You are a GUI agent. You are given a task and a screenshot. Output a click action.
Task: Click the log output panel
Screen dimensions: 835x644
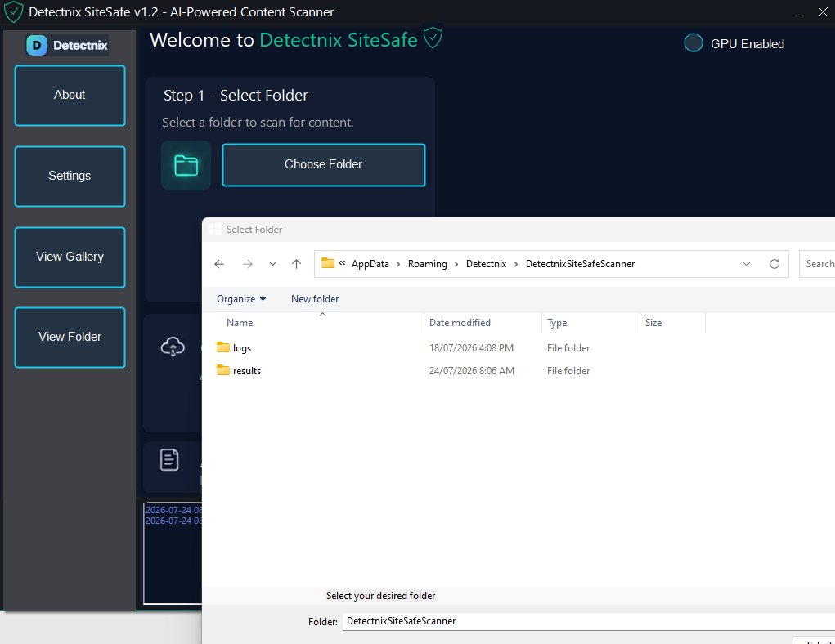tap(173, 553)
